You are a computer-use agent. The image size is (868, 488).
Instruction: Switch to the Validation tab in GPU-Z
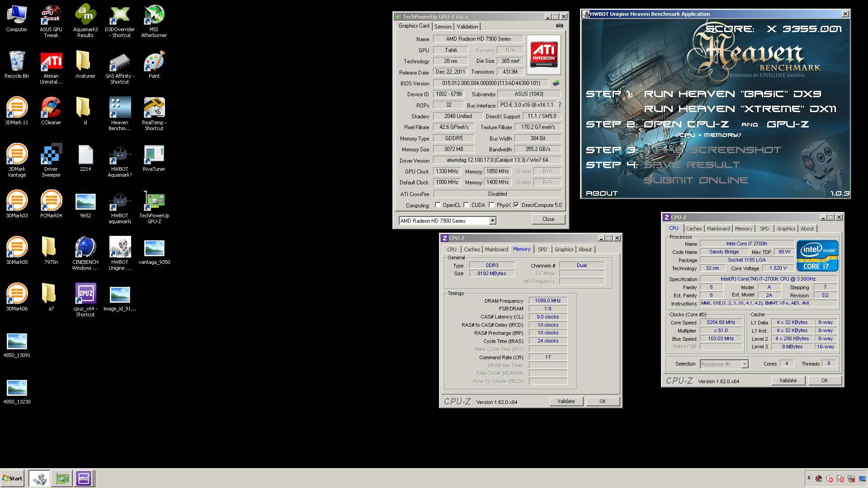(467, 27)
